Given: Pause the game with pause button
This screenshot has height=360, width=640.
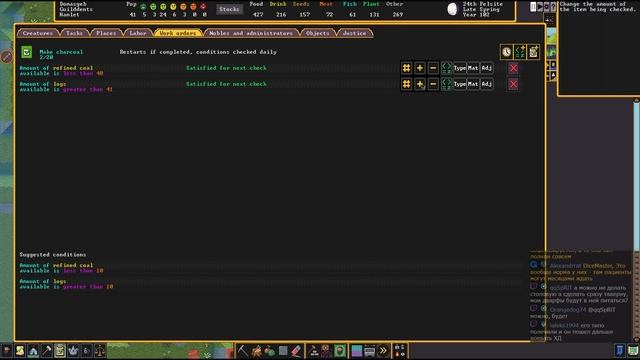Looking at the screenshot, I should (x=533, y=7).
